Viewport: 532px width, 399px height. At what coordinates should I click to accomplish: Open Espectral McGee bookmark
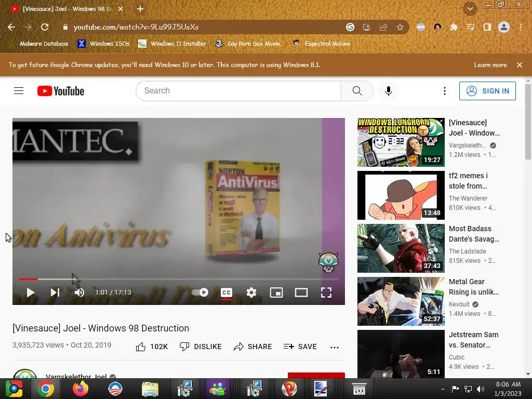321,44
